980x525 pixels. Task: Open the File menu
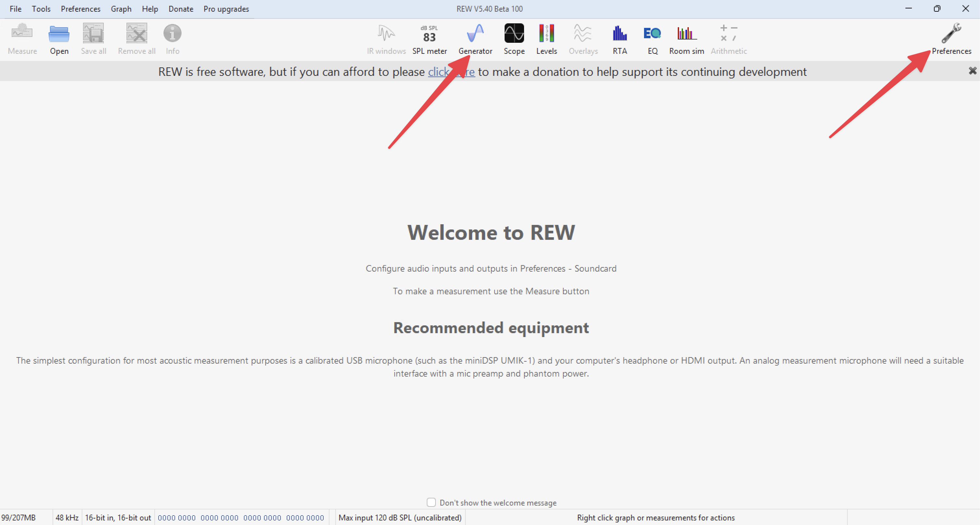coord(15,9)
